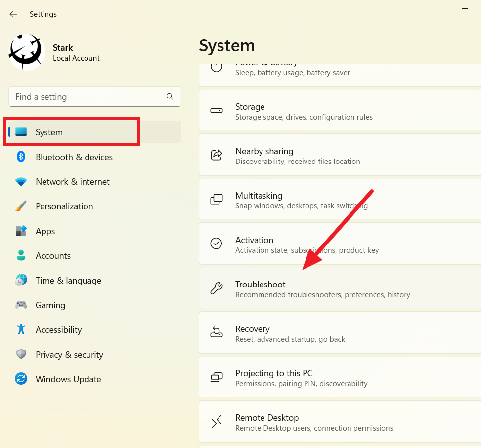Click the Nearby sharing share icon
481x448 pixels.
tap(217, 155)
